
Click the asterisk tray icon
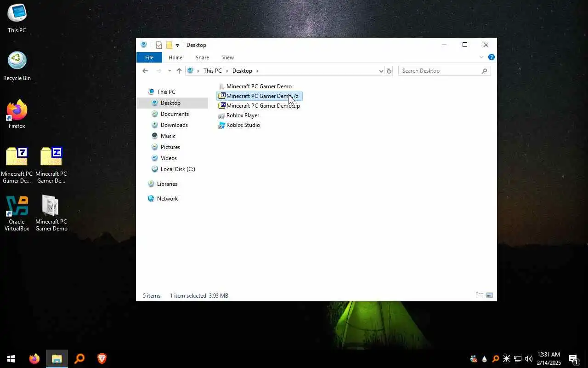(506, 359)
